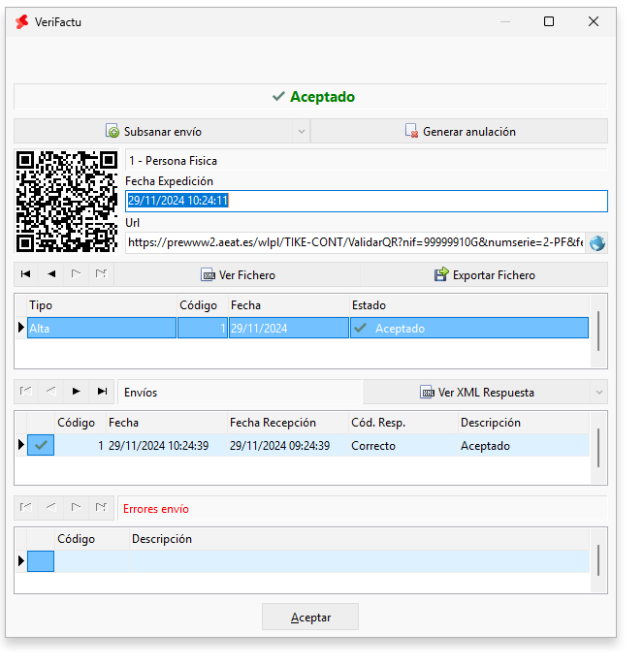644x666 pixels.
Task: Click the Url text field
Action: point(354,242)
